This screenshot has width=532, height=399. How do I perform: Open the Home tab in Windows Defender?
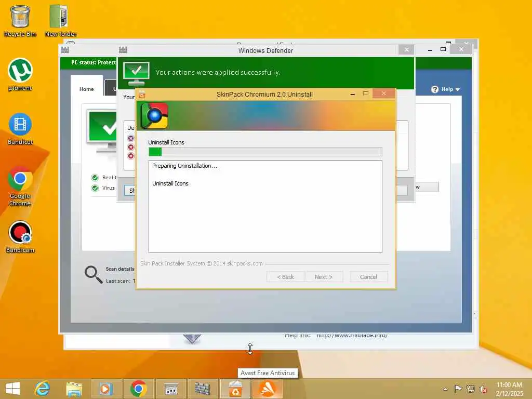87,89
